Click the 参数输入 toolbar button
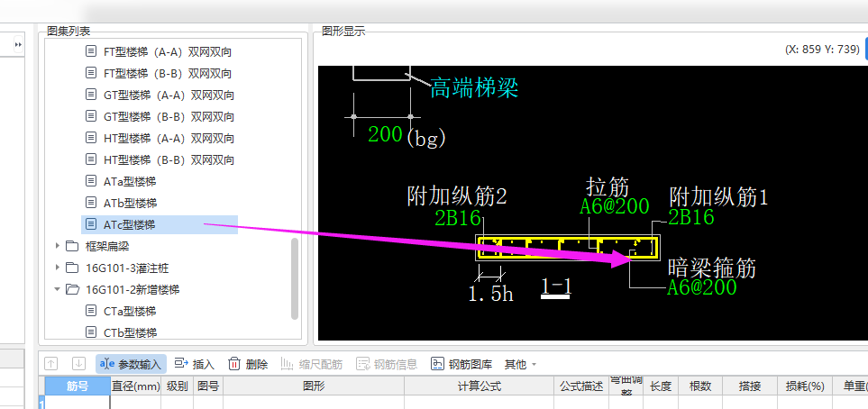 pyautogui.click(x=131, y=364)
